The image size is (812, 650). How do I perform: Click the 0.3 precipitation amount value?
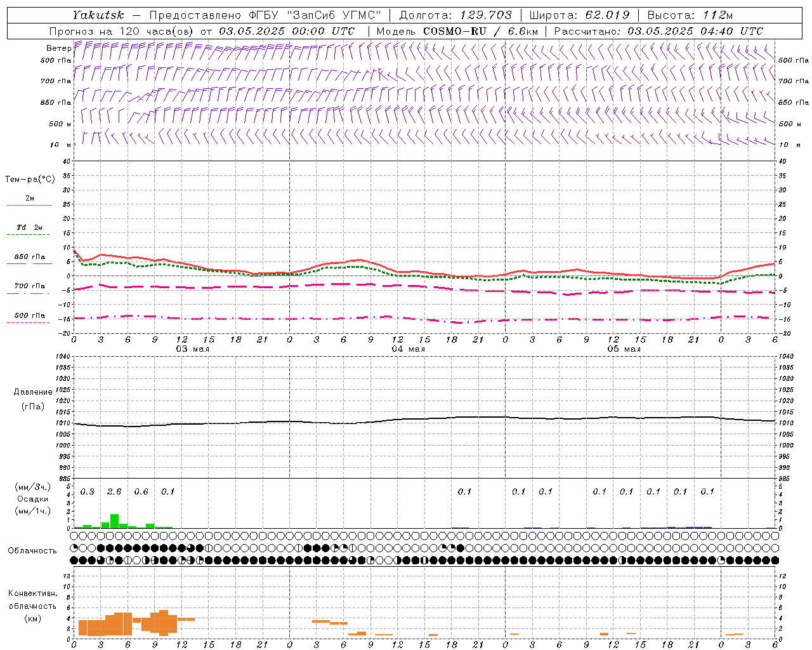87,492
